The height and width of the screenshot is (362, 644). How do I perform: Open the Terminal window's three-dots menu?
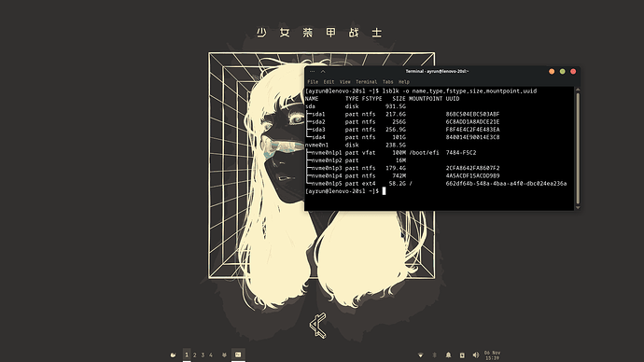pyautogui.click(x=312, y=72)
